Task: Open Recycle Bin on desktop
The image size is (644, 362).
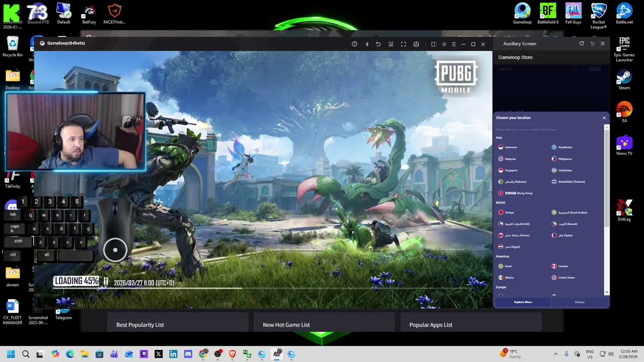Action: (13, 47)
